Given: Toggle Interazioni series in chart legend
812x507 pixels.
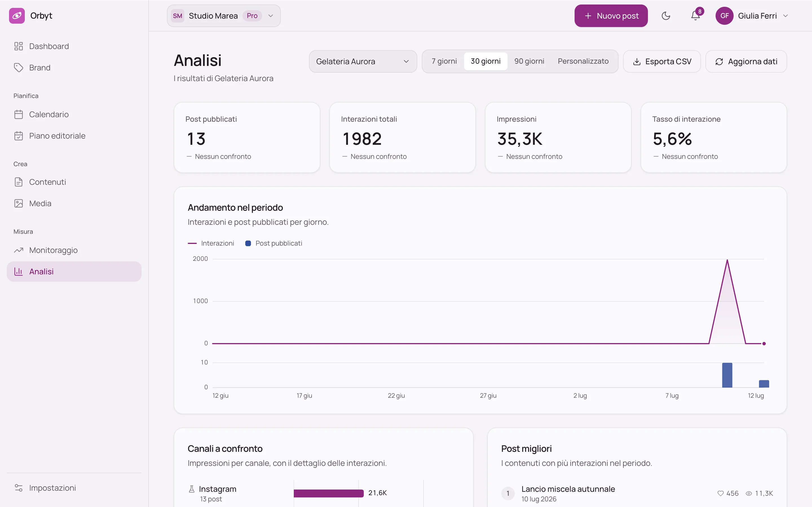Looking at the screenshot, I should click(211, 243).
